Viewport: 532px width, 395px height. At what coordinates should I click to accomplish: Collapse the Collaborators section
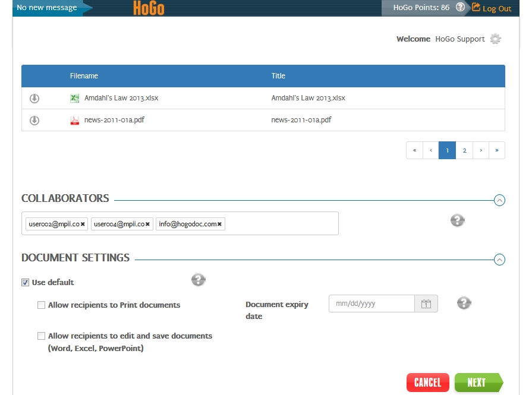coord(499,200)
